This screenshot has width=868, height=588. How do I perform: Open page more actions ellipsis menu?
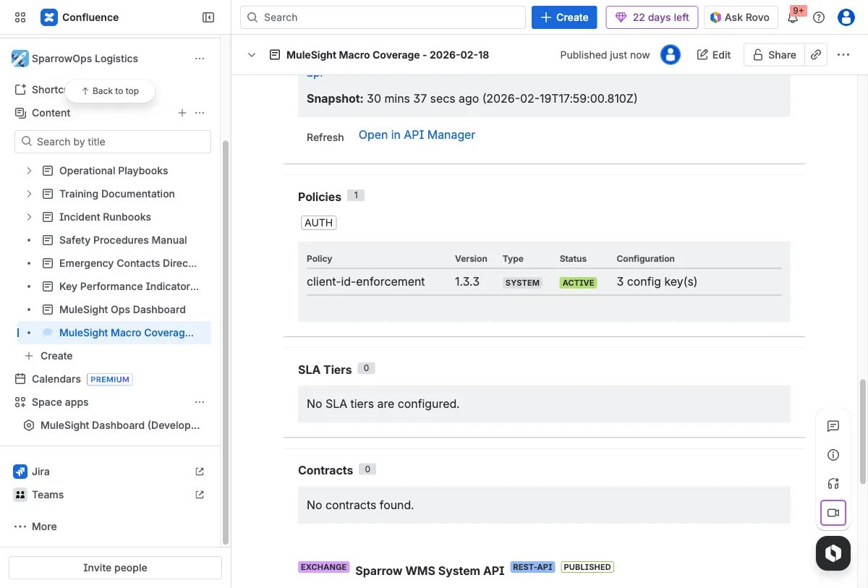pos(843,55)
